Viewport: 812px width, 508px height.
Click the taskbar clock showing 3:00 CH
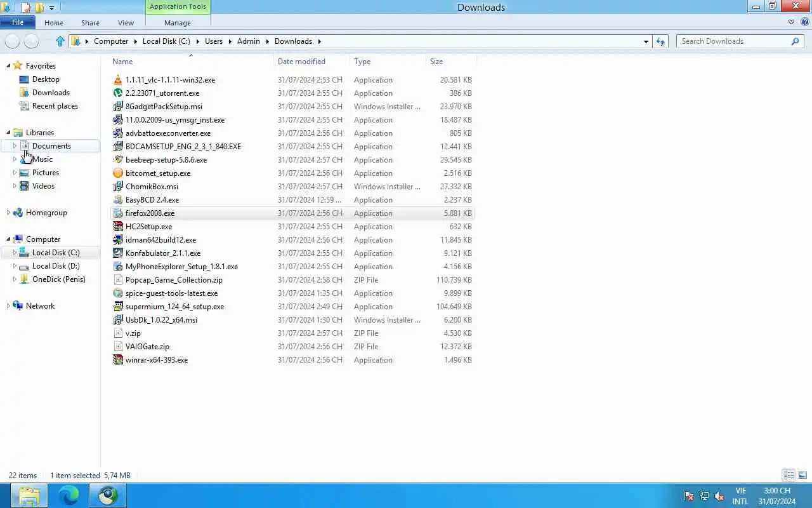click(777, 491)
